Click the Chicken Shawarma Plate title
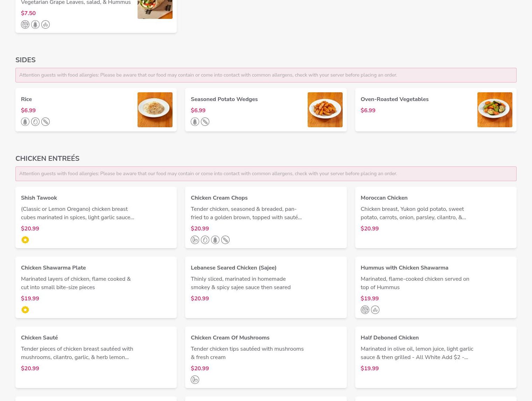Viewport: 532px width, 401px height. [x=53, y=268]
